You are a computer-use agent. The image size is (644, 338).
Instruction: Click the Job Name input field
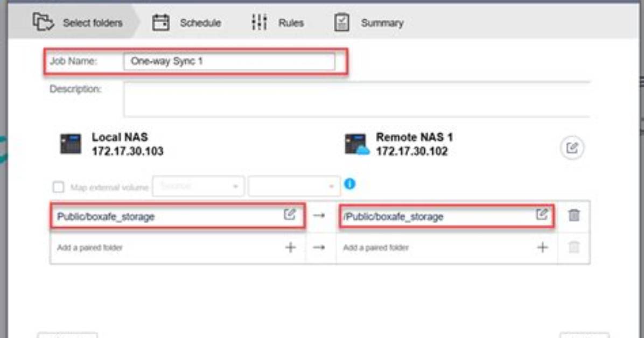click(229, 61)
